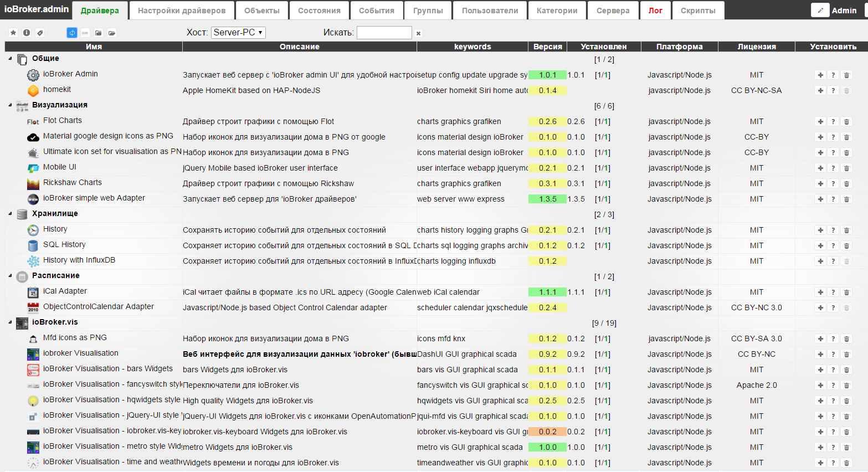Click the keywords column header
This screenshot has width=868, height=472.
click(472, 47)
